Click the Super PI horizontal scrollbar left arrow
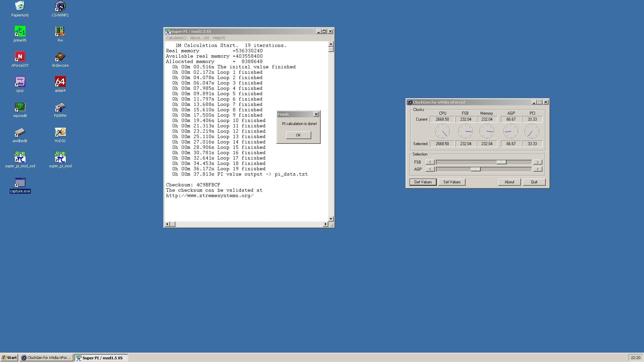 tap(167, 224)
